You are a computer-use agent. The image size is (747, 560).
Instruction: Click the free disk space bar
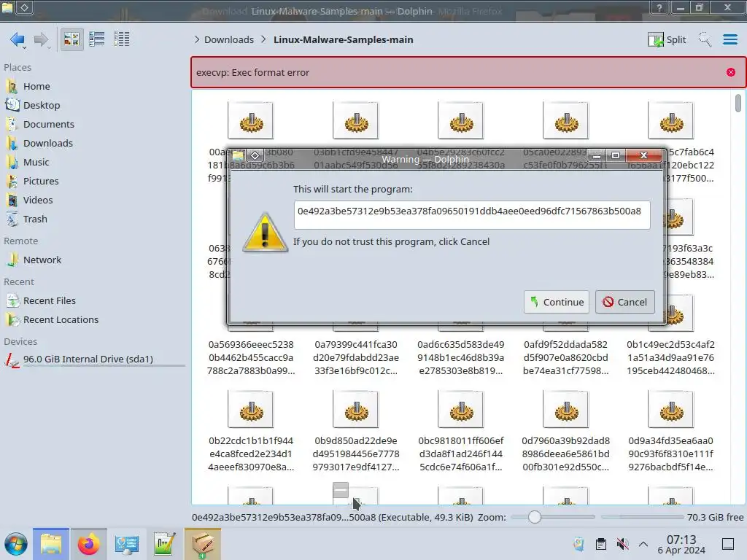coord(642,517)
